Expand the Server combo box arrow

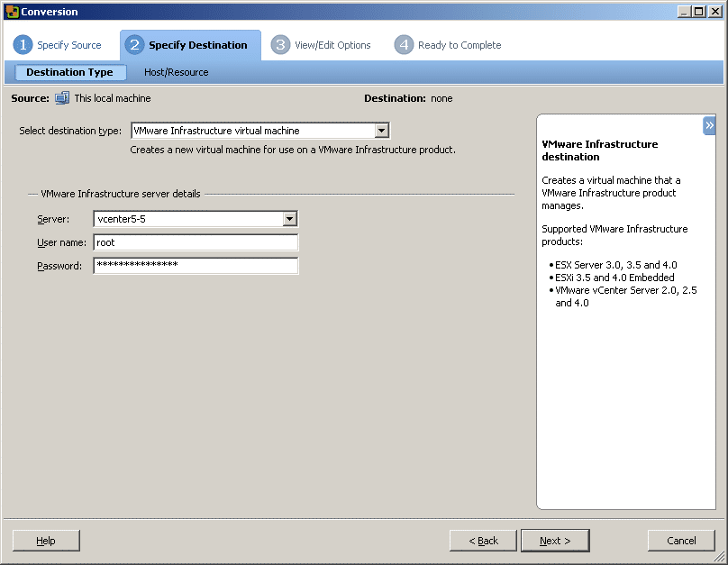(x=290, y=219)
